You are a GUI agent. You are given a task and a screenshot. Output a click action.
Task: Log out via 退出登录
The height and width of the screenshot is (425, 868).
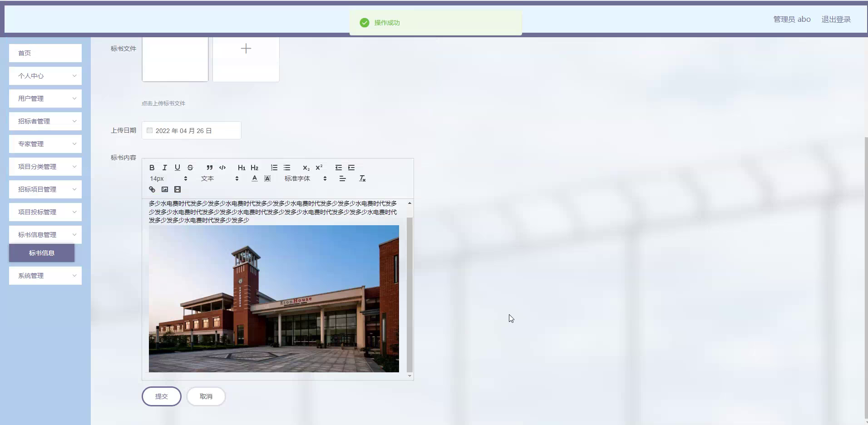pos(836,19)
